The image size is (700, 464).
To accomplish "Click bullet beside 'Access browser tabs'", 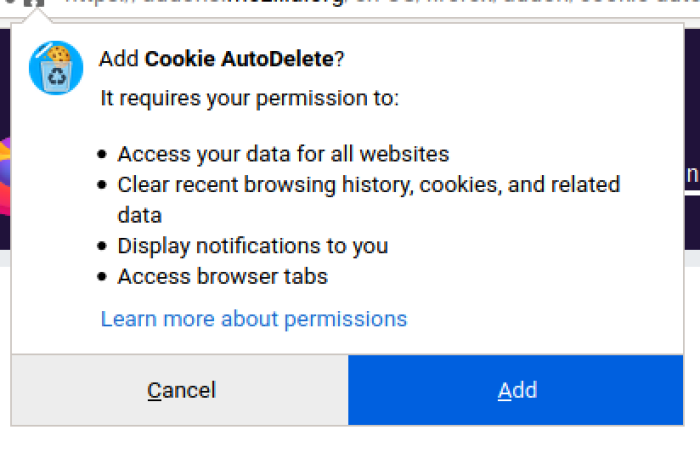I will [x=102, y=277].
